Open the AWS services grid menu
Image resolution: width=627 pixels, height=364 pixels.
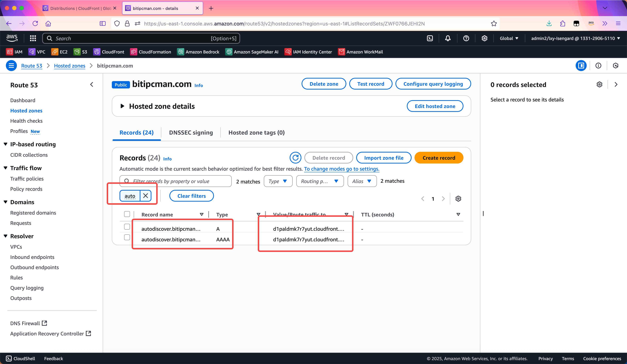pos(33,38)
